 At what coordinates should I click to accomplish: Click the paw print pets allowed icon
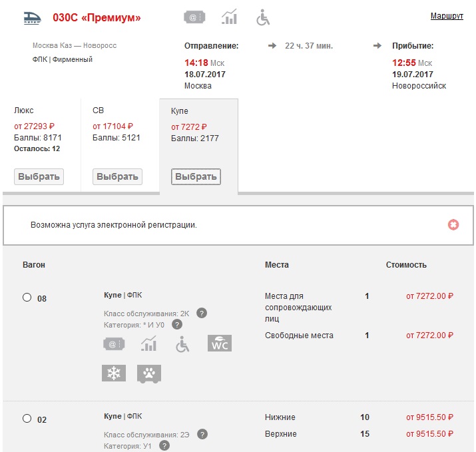[x=149, y=373]
